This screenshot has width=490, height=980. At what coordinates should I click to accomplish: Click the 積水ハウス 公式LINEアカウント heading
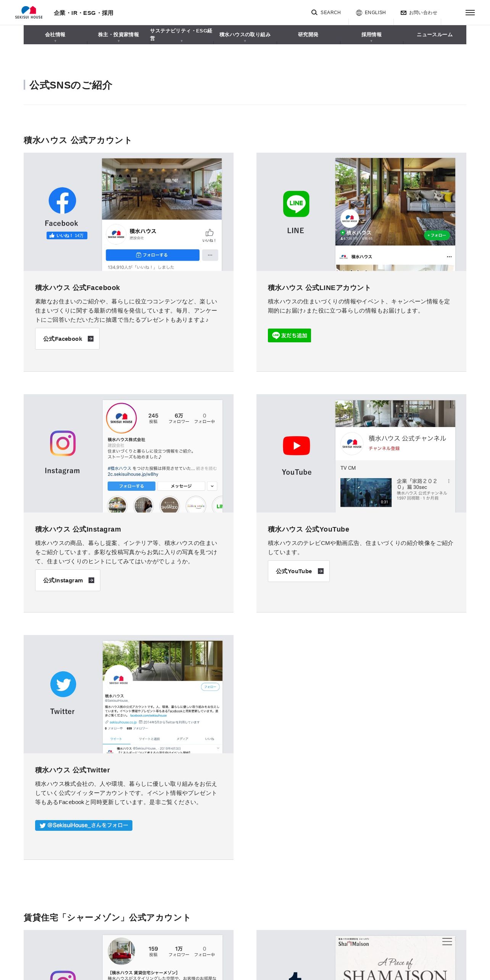pos(319,288)
